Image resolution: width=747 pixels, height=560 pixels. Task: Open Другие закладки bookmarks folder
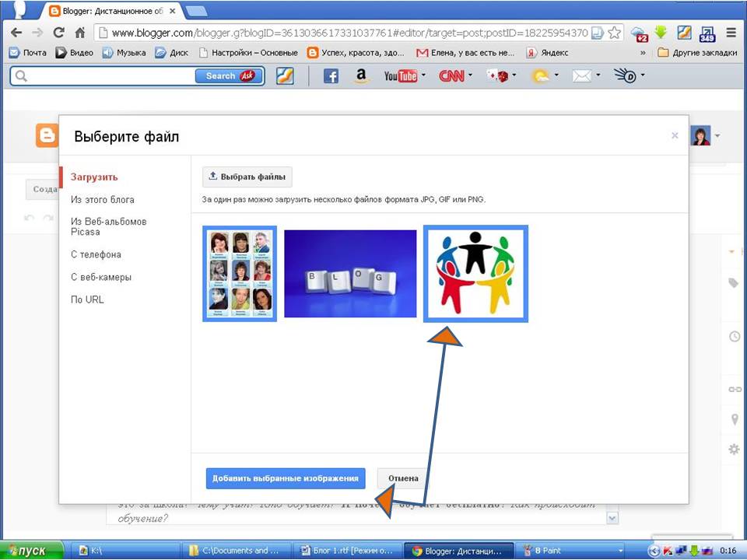(x=697, y=53)
